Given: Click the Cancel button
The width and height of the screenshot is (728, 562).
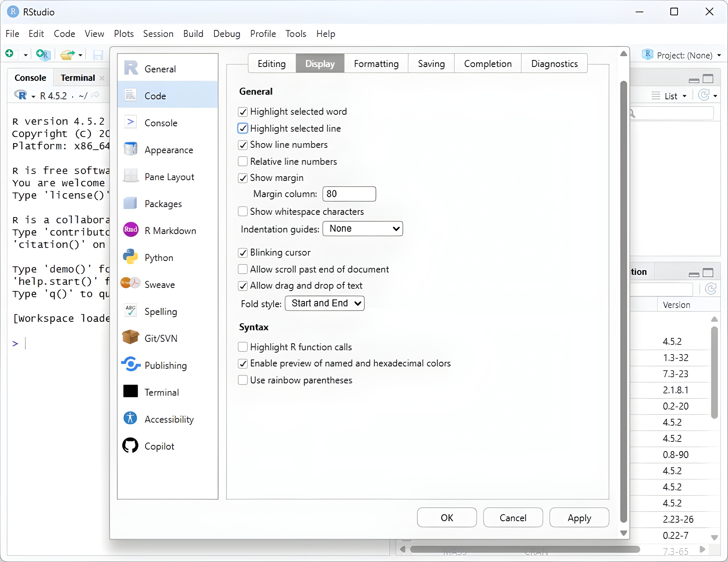Looking at the screenshot, I should [x=512, y=518].
